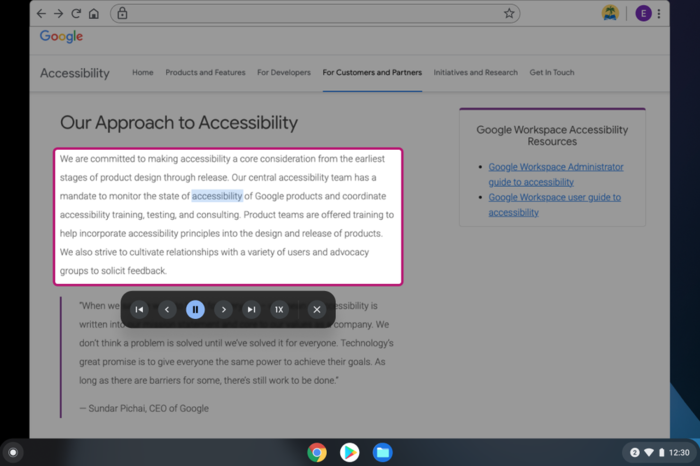Click the Wi-Fi status icon
Screen dimensions: 700x466
649,453
